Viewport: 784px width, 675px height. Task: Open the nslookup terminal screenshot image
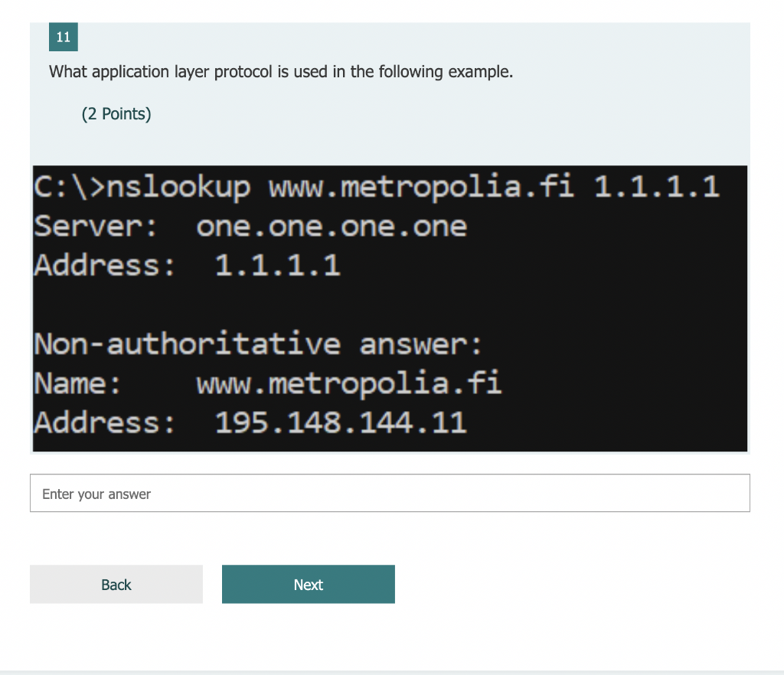pyautogui.click(x=390, y=308)
